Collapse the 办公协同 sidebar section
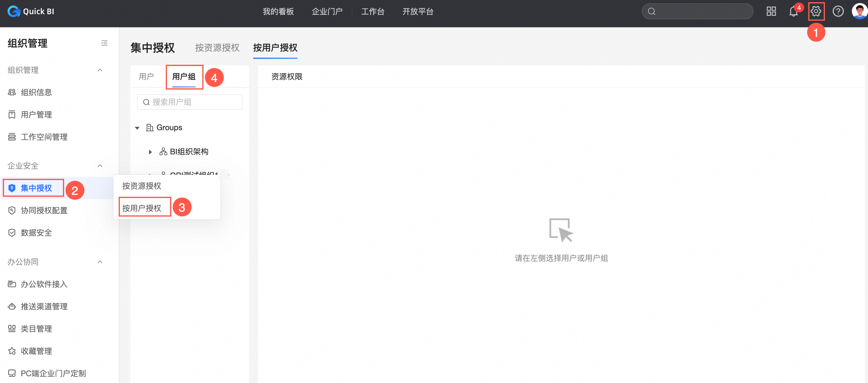The image size is (868, 383). click(x=100, y=262)
